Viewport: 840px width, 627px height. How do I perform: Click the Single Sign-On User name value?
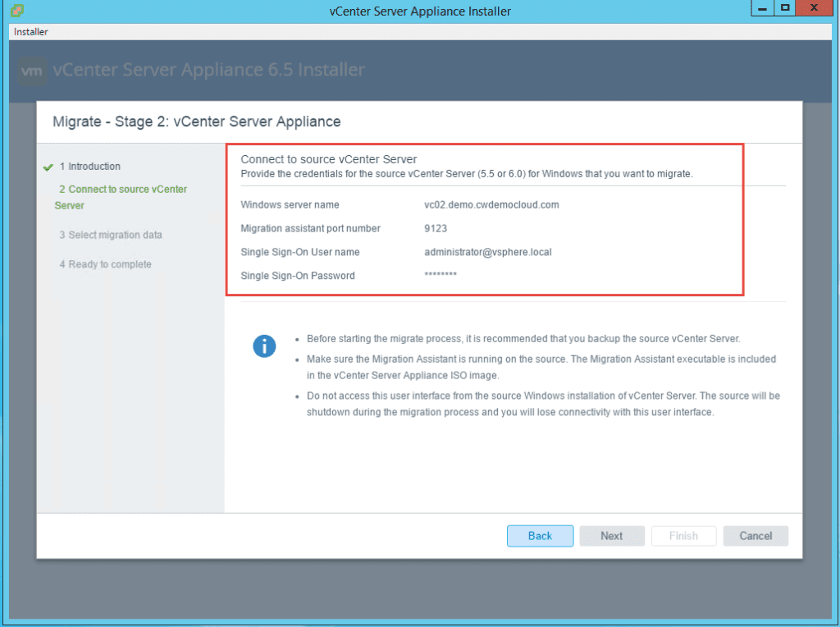point(487,252)
